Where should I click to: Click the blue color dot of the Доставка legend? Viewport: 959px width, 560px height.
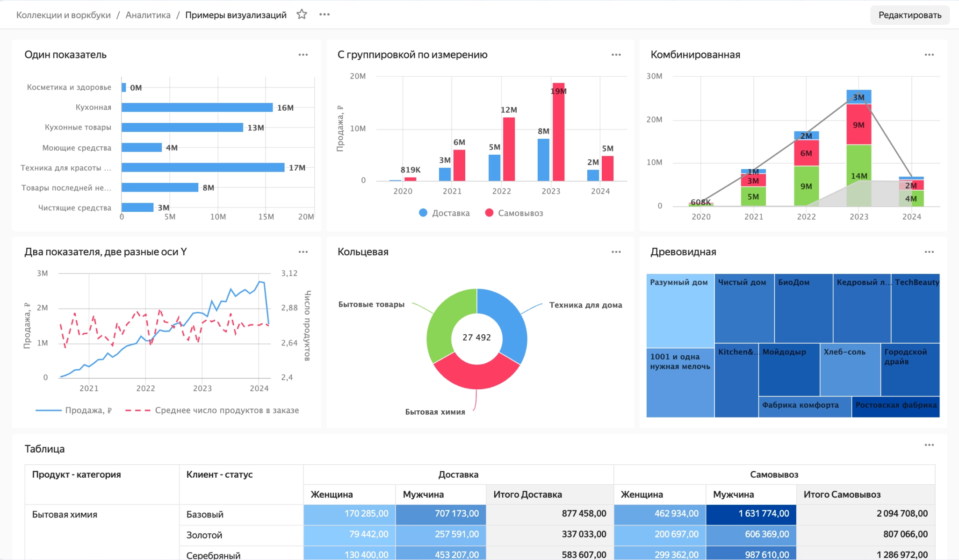[x=422, y=213]
